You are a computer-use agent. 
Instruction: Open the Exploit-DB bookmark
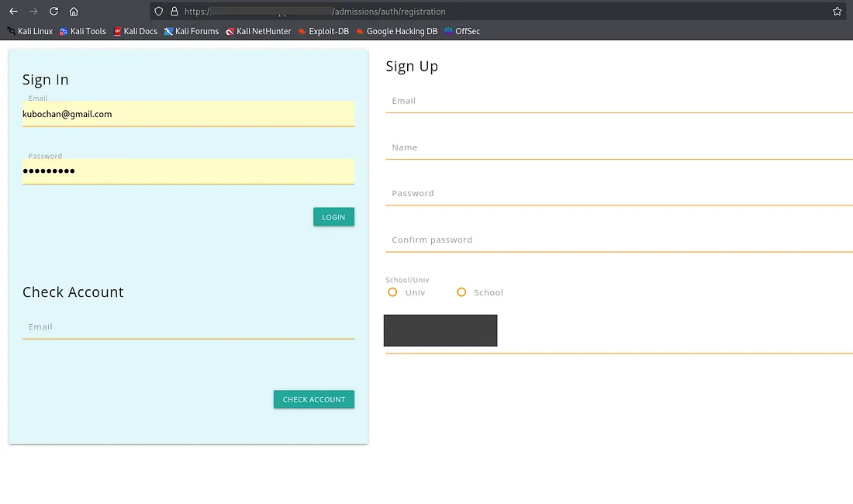[323, 31]
